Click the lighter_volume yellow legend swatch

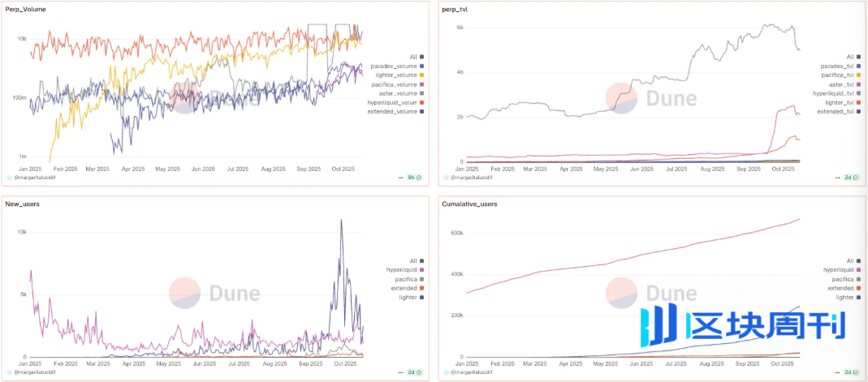424,75
